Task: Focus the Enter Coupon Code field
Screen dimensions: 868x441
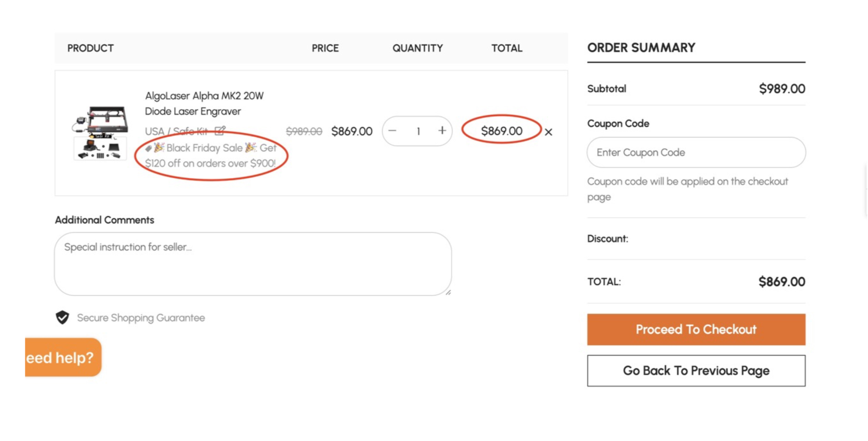Action: (696, 152)
